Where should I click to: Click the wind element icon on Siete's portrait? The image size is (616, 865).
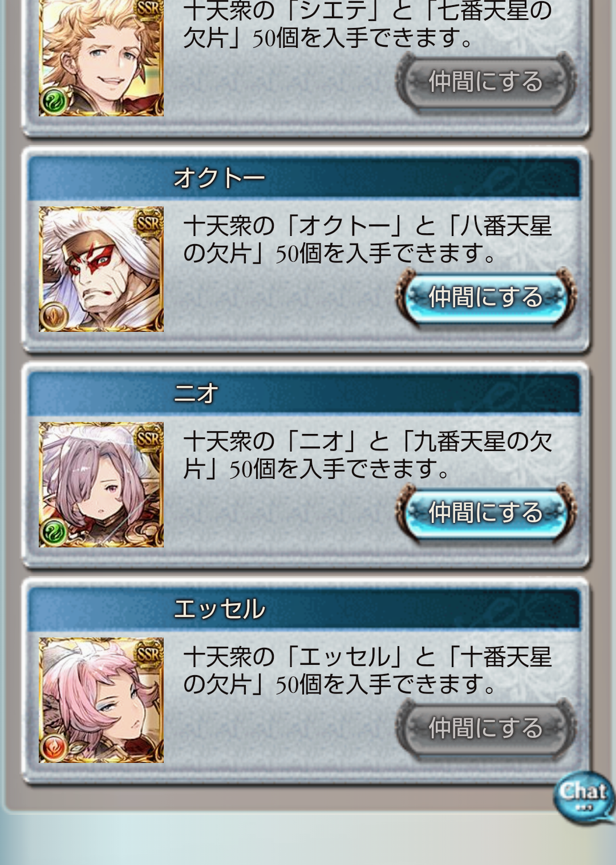pyautogui.click(x=54, y=101)
